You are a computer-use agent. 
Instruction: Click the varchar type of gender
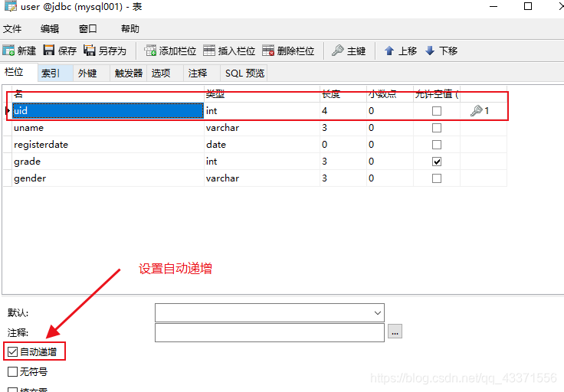pos(223,178)
